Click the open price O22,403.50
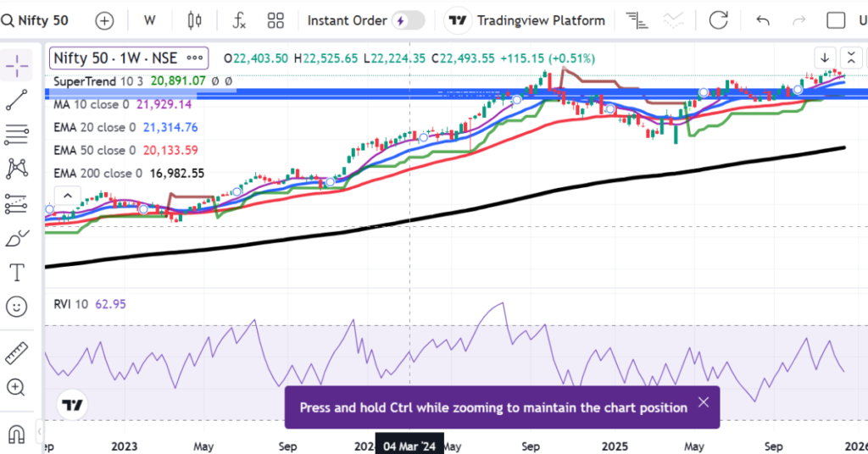Image resolution: width=868 pixels, height=454 pixels. tap(256, 58)
